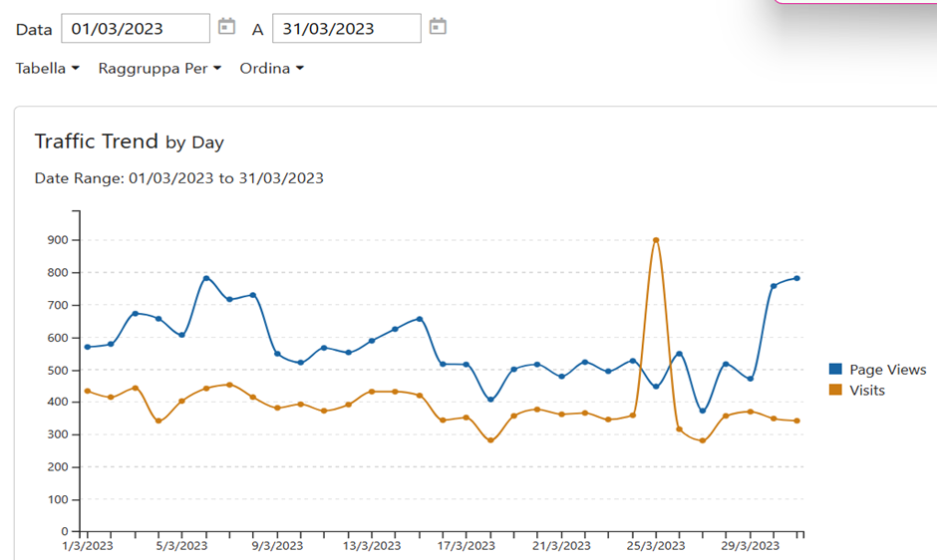The height and width of the screenshot is (560, 937).
Task: Select the Visits spike point at 900
Action: tap(656, 240)
